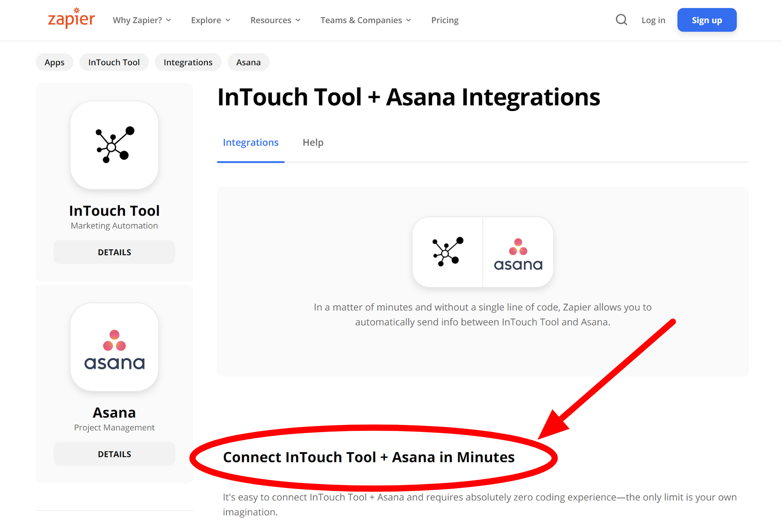The image size is (782, 532).
Task: Open the search magnifier icon
Action: pos(621,20)
